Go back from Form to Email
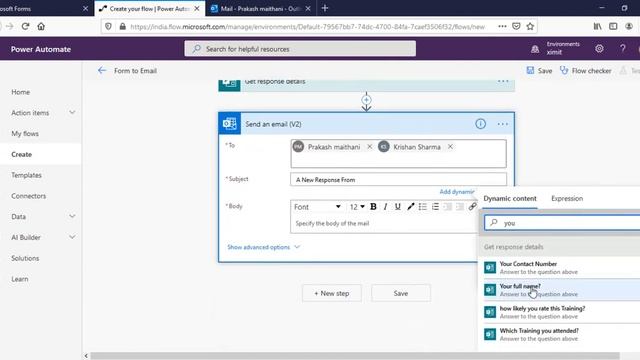 (102, 71)
